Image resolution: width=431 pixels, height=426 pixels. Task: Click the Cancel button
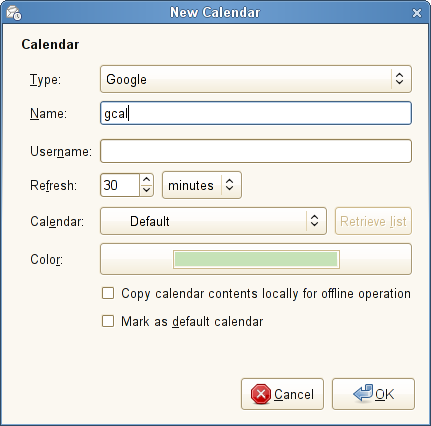pyautogui.click(x=282, y=394)
